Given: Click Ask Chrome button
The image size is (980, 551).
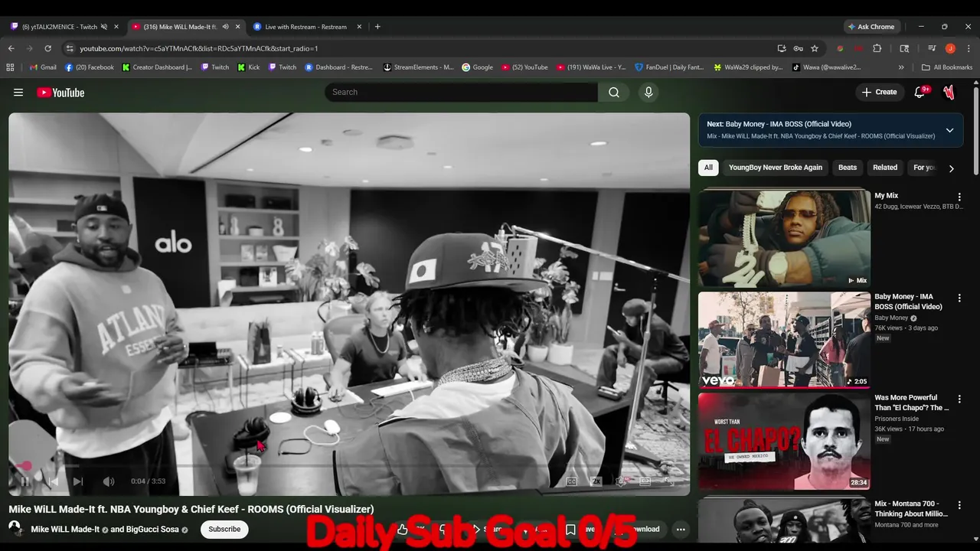Looking at the screenshot, I should [x=871, y=27].
